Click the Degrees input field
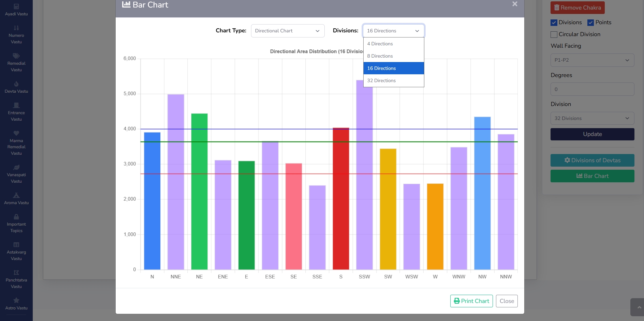Screen dimensions: 644x321 [x=592, y=89]
